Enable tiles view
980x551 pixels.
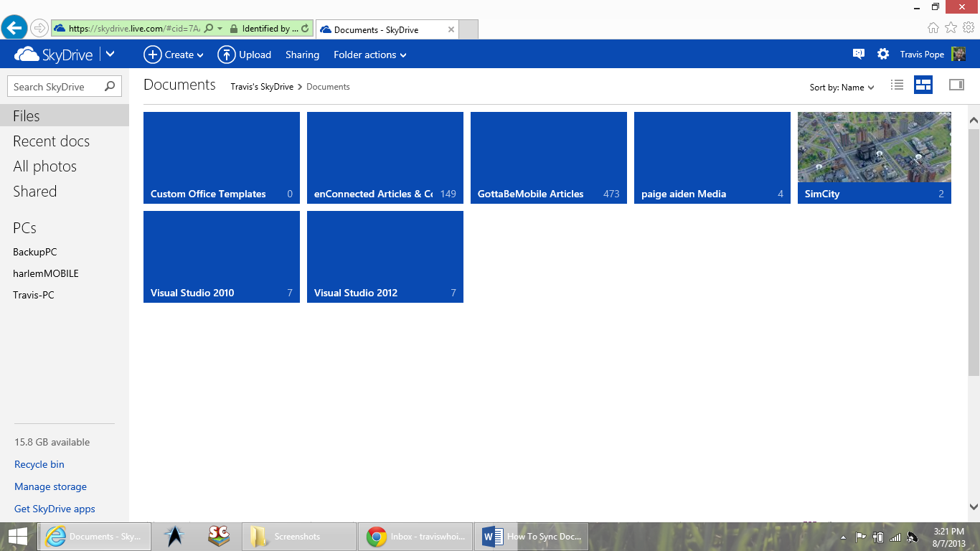coord(923,85)
